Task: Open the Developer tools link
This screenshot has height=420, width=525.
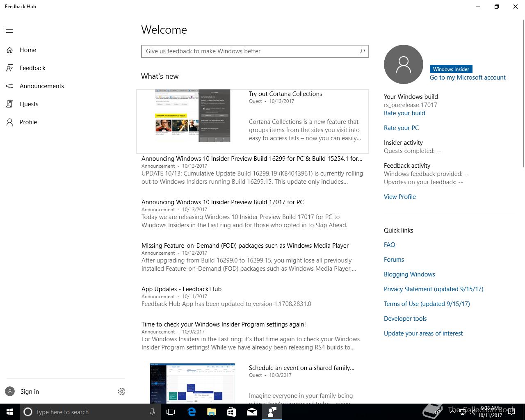Action: click(x=405, y=319)
